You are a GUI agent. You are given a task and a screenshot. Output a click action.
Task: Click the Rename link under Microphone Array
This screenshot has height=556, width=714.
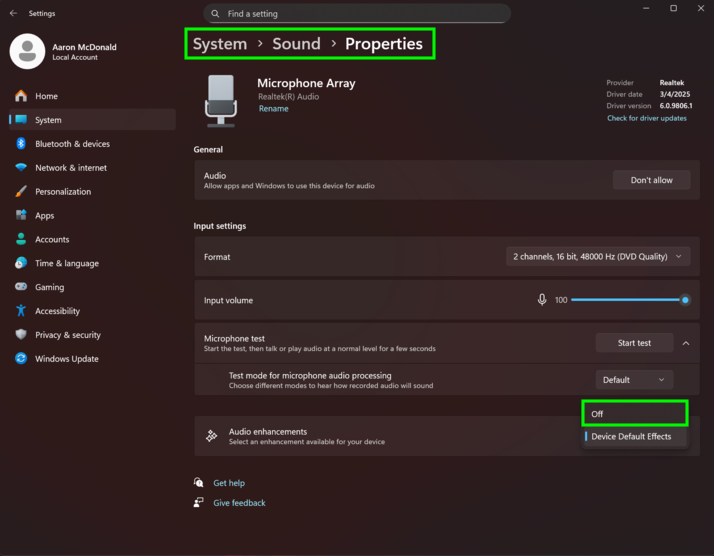tap(273, 109)
